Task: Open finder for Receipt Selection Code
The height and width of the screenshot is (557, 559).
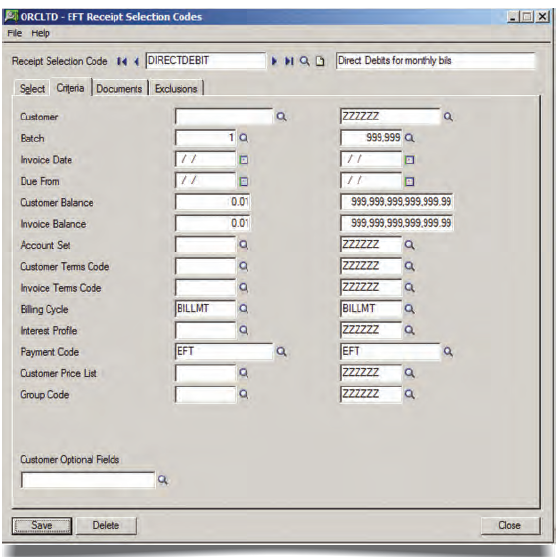Action: coord(304,61)
